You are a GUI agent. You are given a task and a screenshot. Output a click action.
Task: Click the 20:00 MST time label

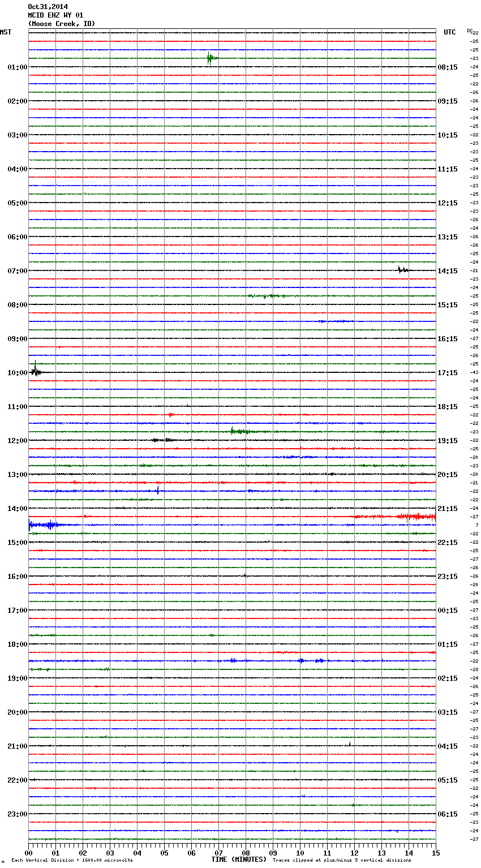tap(18, 712)
